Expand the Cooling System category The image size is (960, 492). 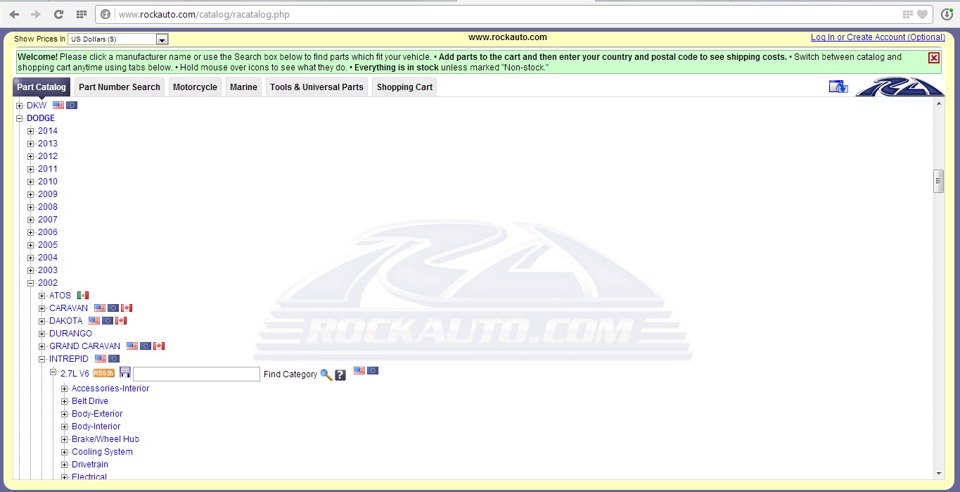[64, 452]
